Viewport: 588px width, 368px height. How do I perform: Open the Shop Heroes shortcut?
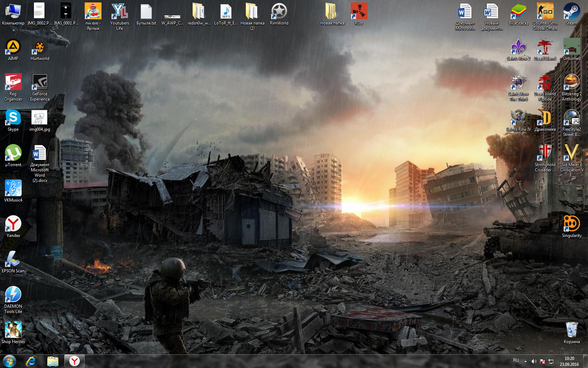(13, 333)
